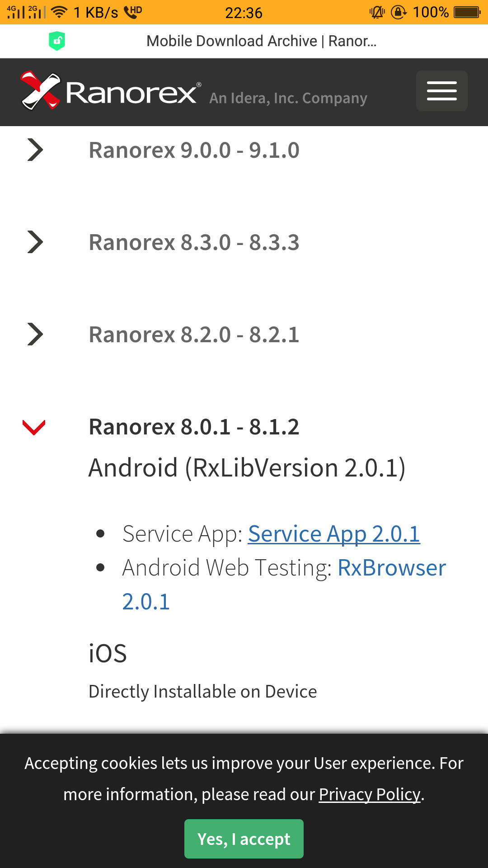Tap the rotation lock status icon
Image resolution: width=488 pixels, height=868 pixels.
(x=399, y=12)
